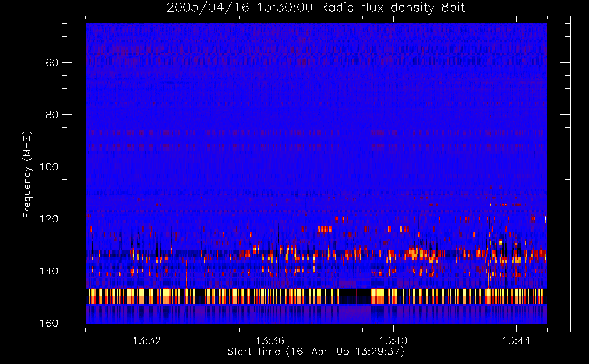
Task: Click the plot title '2005/04/16 13:30:00 Radio flux density 8bit'
Action: coord(316,8)
